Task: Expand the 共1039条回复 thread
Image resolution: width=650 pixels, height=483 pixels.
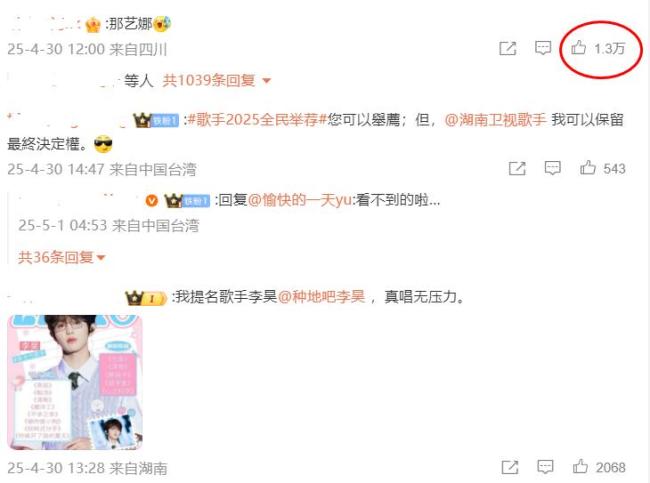Action: (x=216, y=80)
